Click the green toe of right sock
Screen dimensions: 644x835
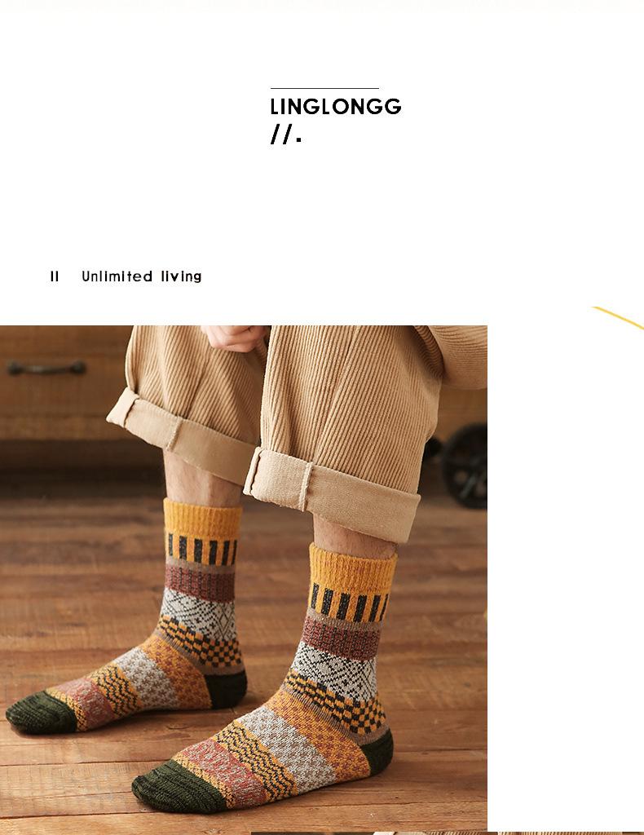(x=177, y=786)
